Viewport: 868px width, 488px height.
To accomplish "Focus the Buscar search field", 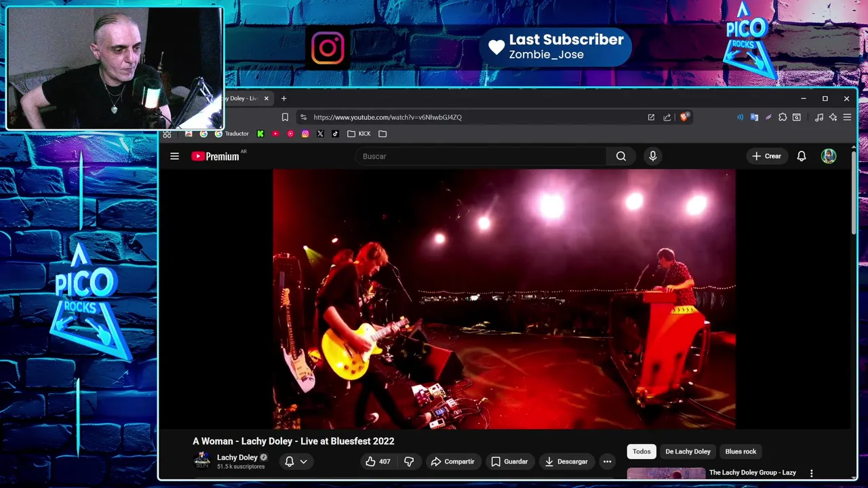I will click(x=481, y=156).
